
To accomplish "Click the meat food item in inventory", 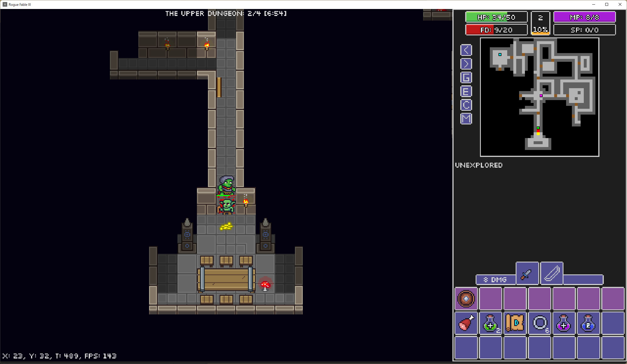I will (x=466, y=323).
